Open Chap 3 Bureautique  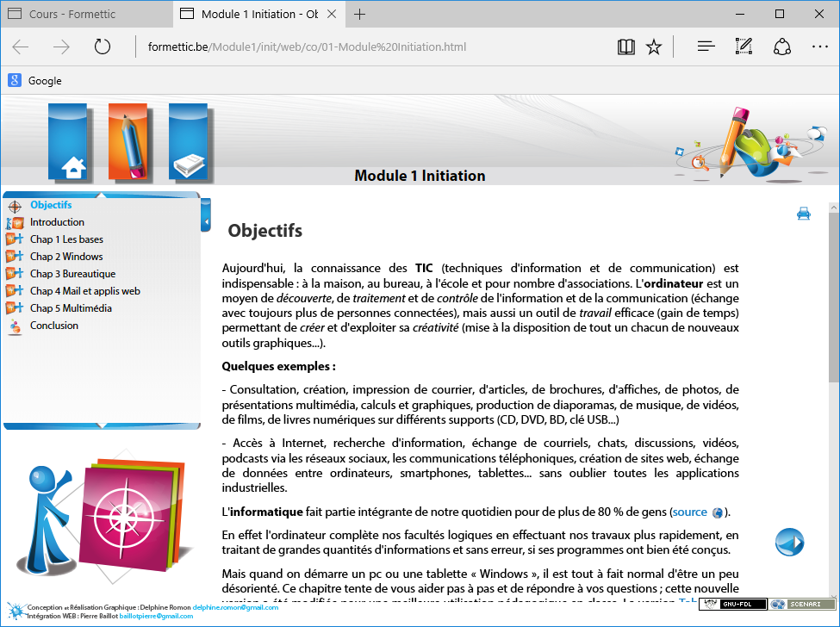tap(73, 274)
